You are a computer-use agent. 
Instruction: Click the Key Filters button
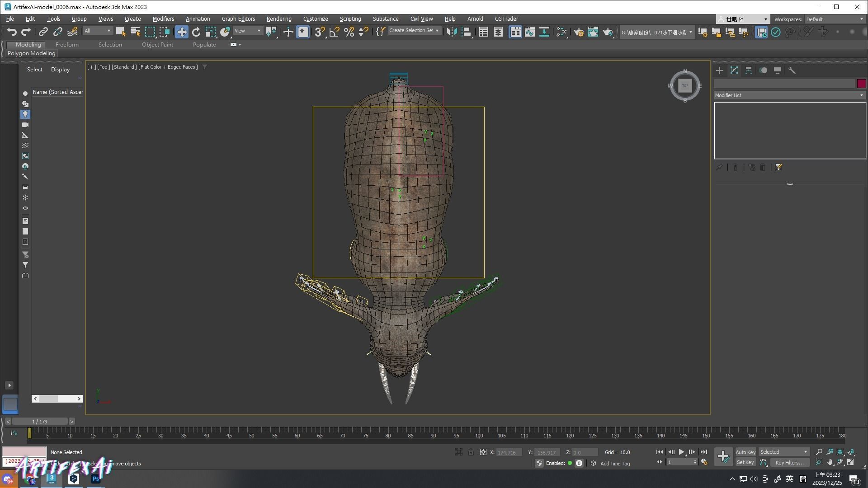coord(789,463)
